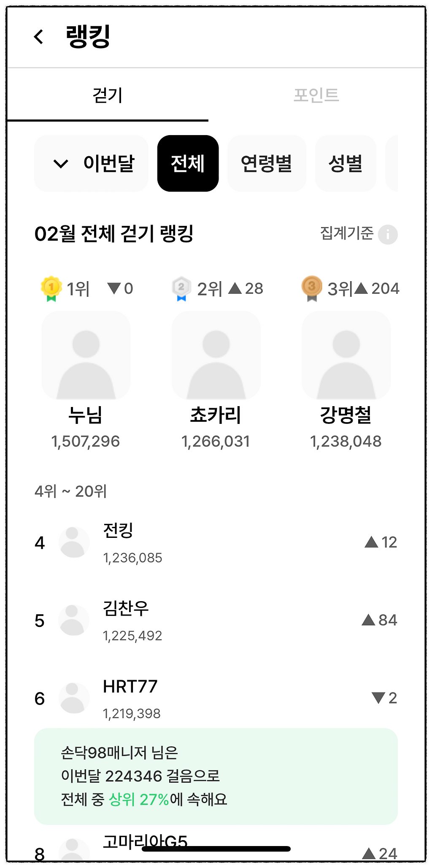Open 누님's profile picture thumbnail
The image size is (432, 868).
pos(86,355)
